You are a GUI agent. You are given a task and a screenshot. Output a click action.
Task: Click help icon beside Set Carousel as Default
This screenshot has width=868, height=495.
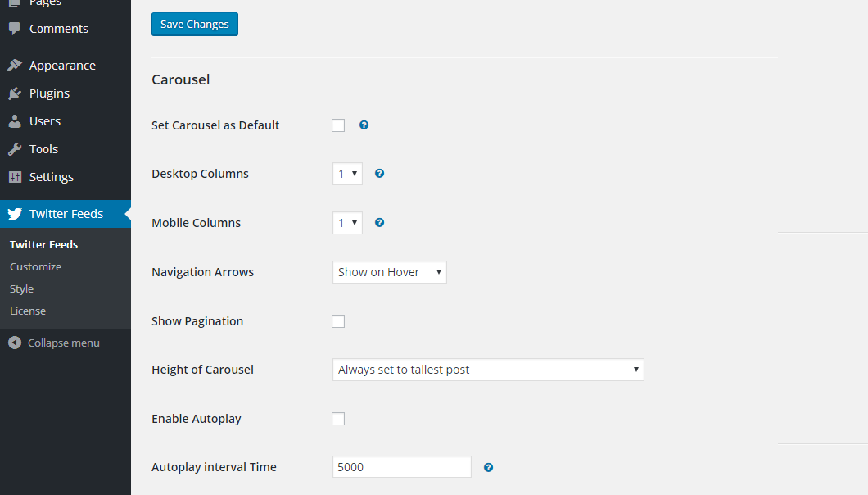click(x=364, y=125)
